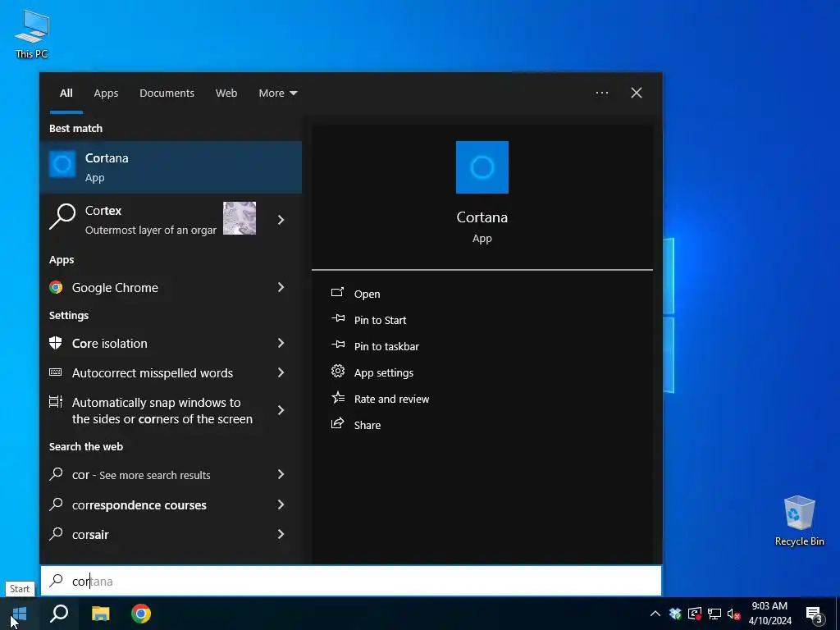The height and width of the screenshot is (630, 840).
Task: Select the Recycle Bin desktop icon
Action: (x=799, y=521)
